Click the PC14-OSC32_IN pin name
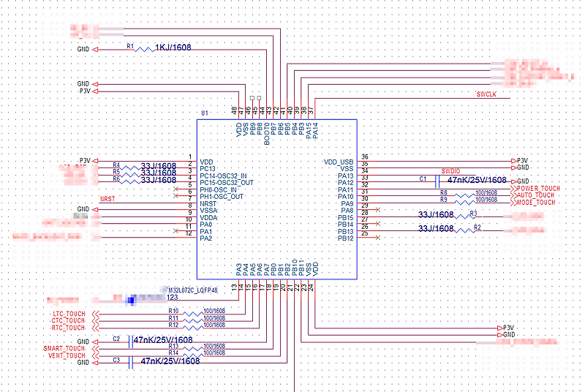This screenshot has height=392, width=585. tap(223, 176)
